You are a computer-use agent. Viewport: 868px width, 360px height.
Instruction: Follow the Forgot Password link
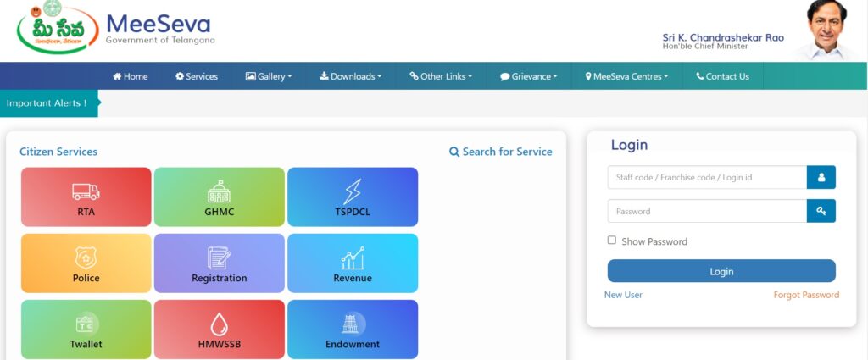point(806,295)
